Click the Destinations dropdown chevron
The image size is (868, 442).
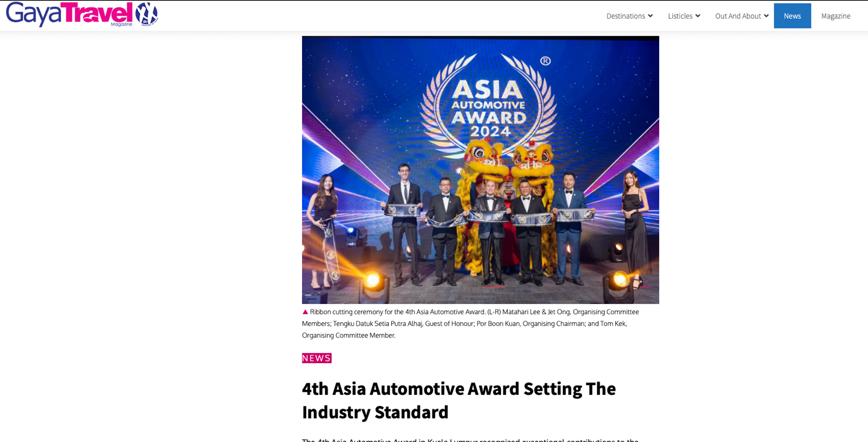pos(650,16)
